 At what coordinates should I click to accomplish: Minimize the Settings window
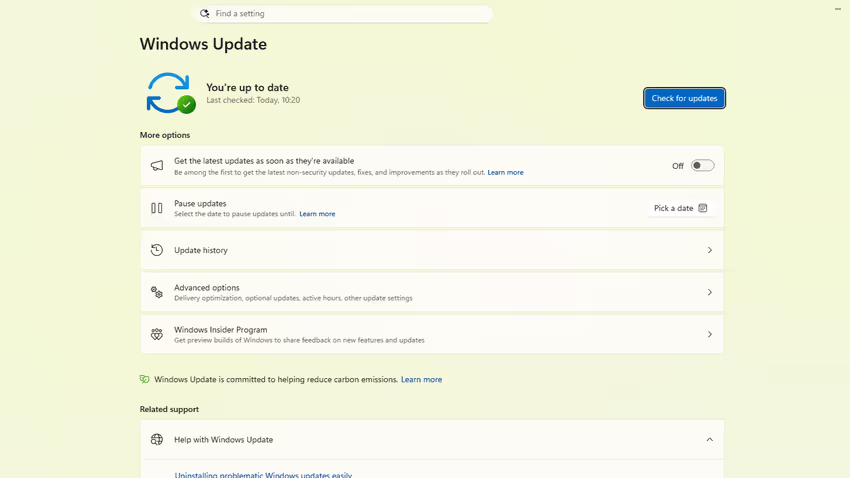coord(838,9)
